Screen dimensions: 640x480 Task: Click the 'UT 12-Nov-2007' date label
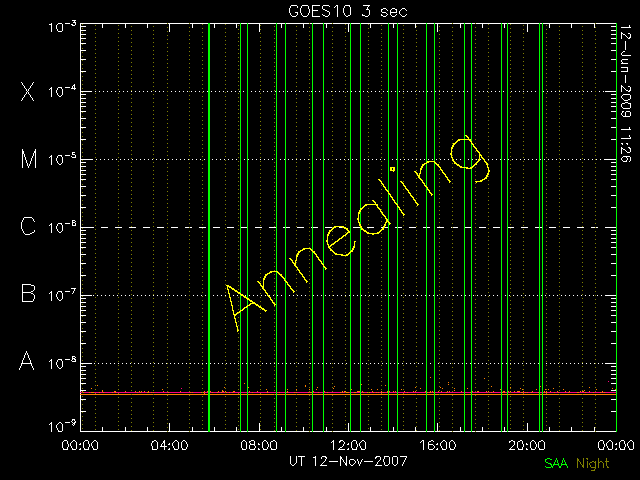[348, 461]
